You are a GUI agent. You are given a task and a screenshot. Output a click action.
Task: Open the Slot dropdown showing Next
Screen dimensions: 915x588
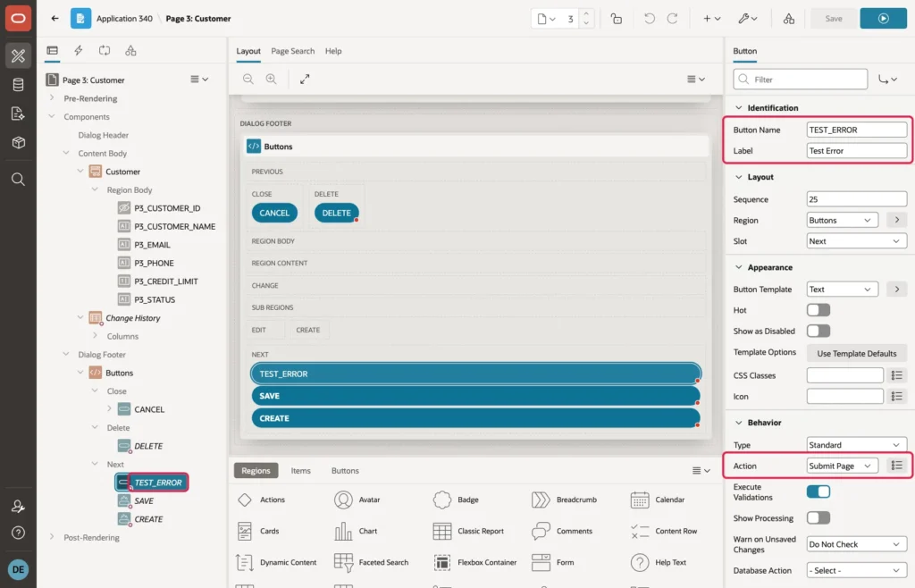click(856, 241)
